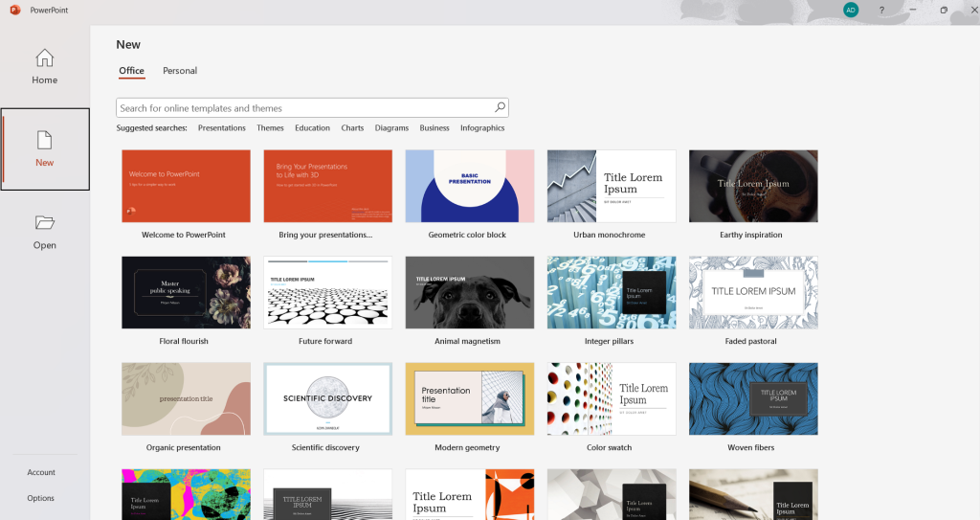Search suggested term Business
The image size is (980, 520).
coord(434,127)
